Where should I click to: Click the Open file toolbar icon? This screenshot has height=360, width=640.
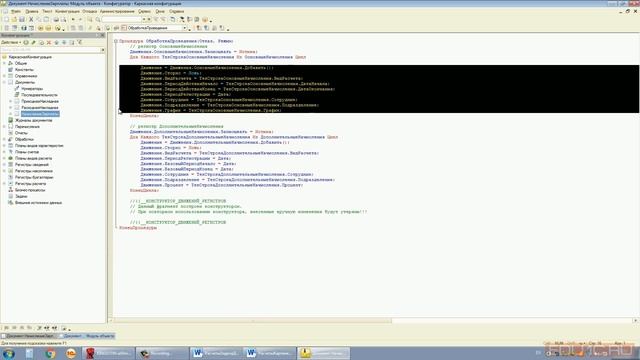[x=14, y=20]
